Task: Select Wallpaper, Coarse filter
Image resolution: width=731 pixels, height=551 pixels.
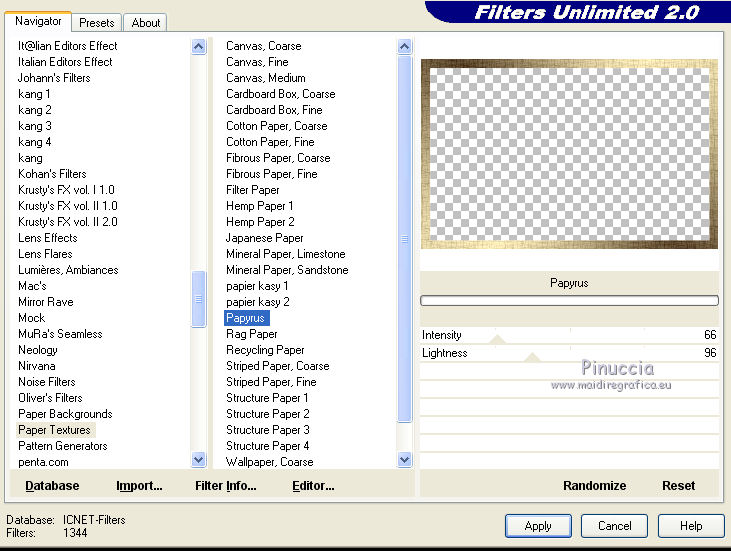Action: [x=269, y=462]
